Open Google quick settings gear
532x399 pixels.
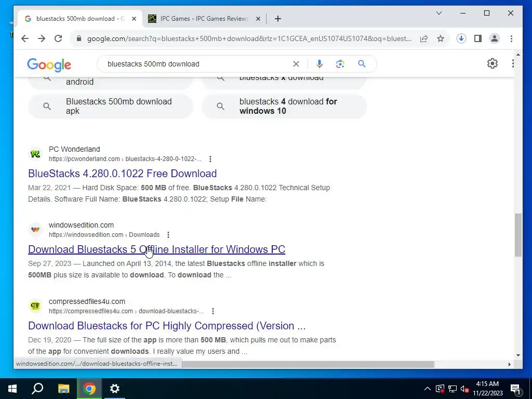493,63
